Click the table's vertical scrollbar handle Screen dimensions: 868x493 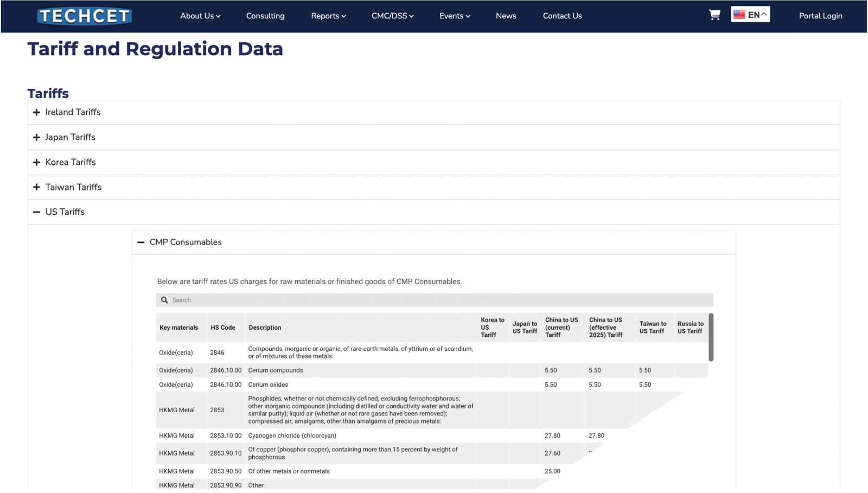pos(711,337)
